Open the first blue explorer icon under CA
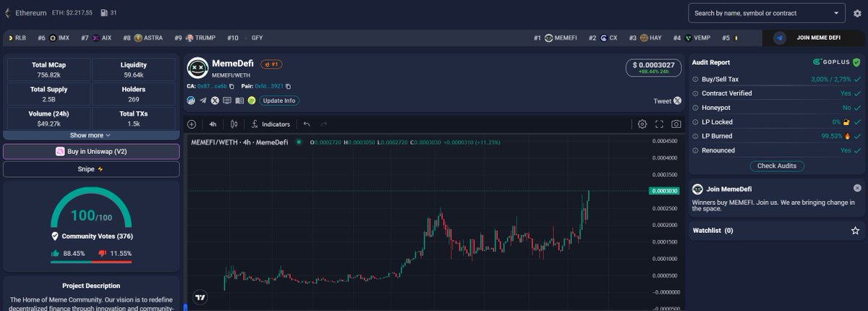868x311 pixels. (x=192, y=101)
